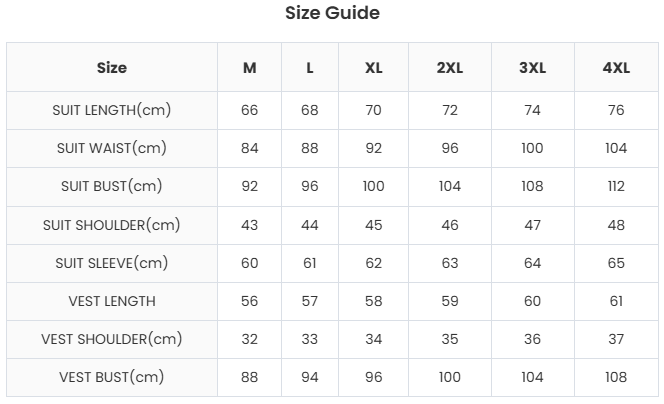Click the 4XL size column header
Image resolution: width=664 pixels, height=404 pixels.
(616, 68)
